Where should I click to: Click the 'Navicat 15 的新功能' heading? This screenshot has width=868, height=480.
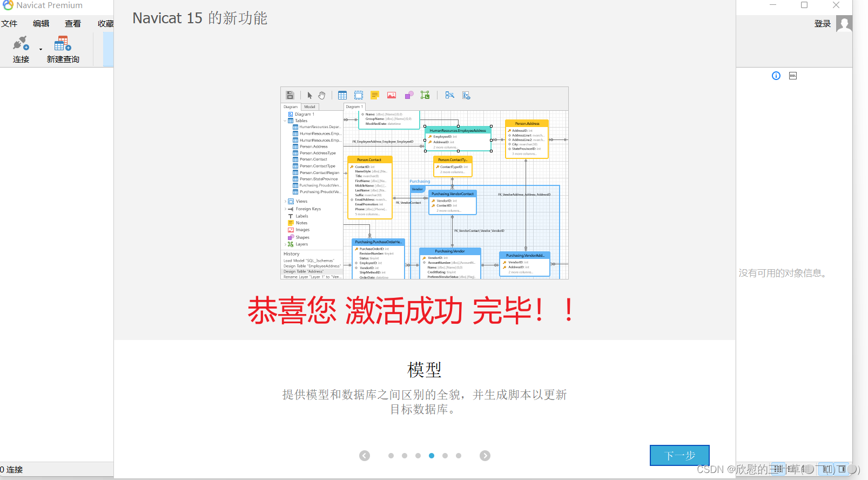pos(200,18)
